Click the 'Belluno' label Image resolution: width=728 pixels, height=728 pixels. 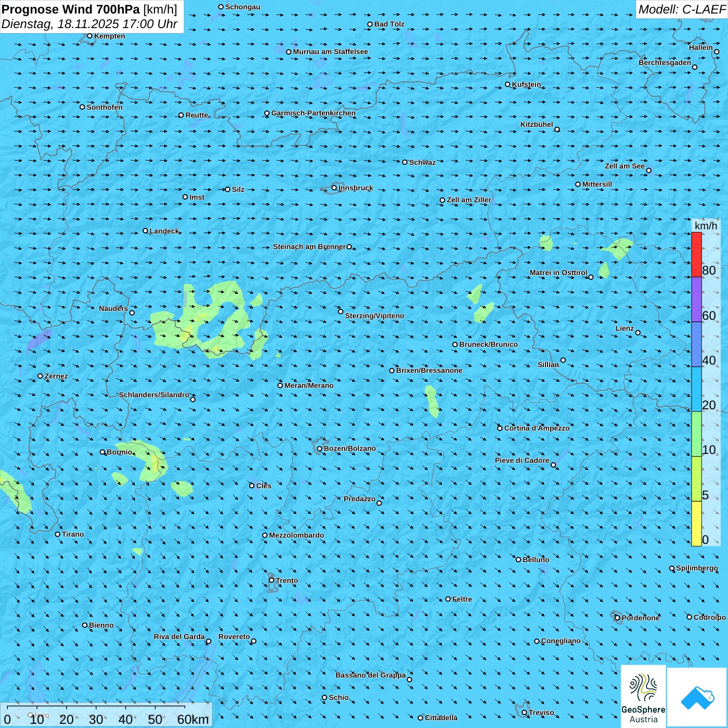point(536,560)
